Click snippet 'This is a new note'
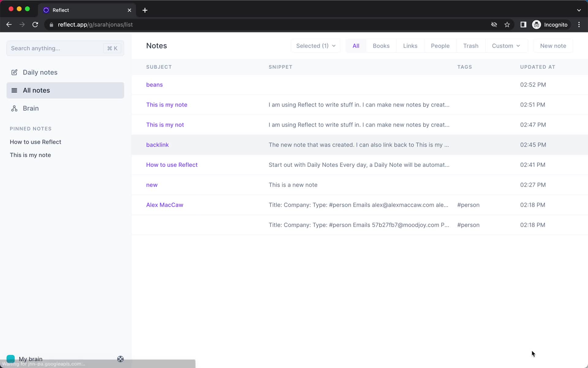588x368 pixels. [293, 185]
